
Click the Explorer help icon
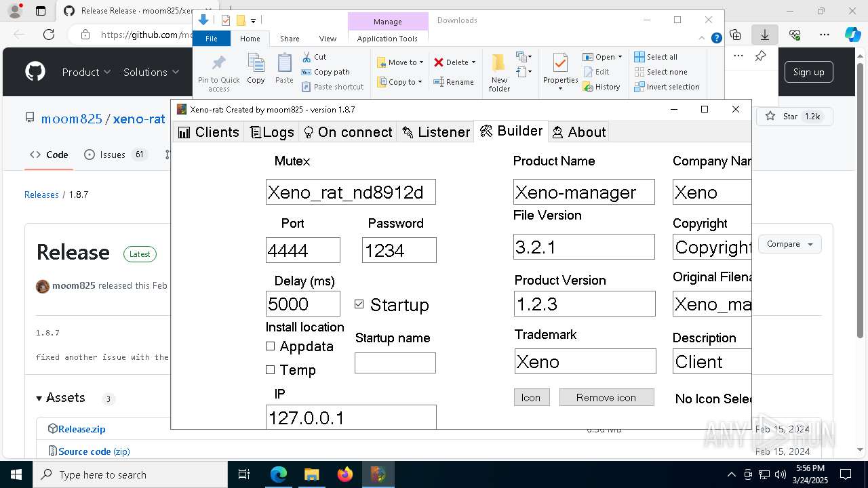point(716,38)
